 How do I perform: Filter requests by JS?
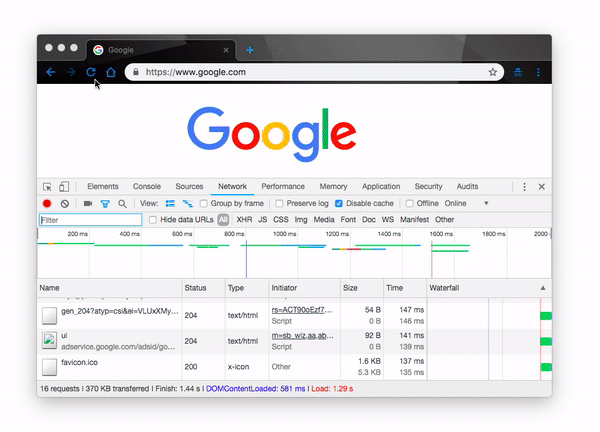tap(262, 220)
